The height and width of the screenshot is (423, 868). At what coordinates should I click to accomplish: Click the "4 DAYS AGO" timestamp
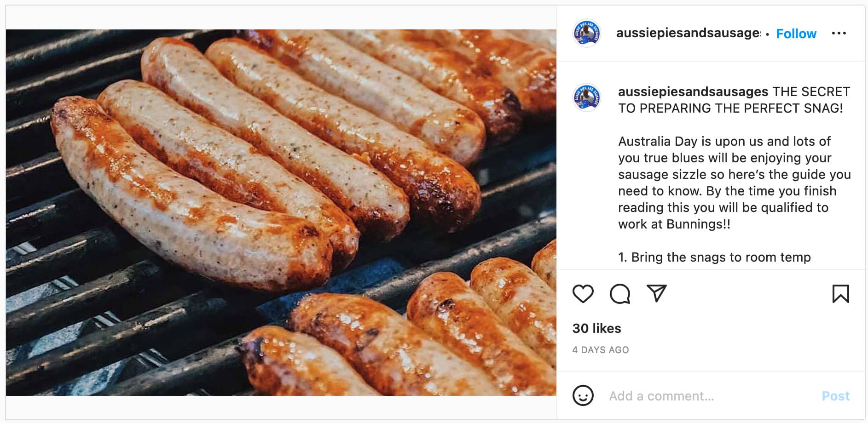click(600, 350)
